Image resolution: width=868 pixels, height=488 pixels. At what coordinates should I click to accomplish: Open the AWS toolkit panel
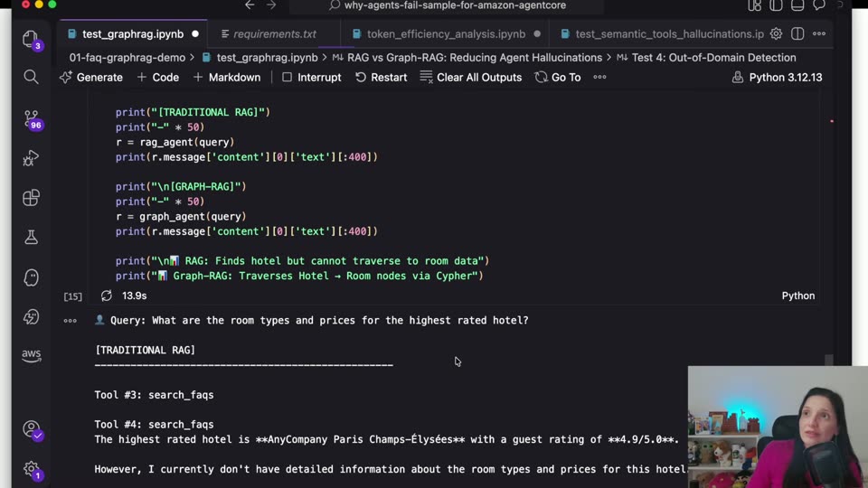click(x=31, y=354)
